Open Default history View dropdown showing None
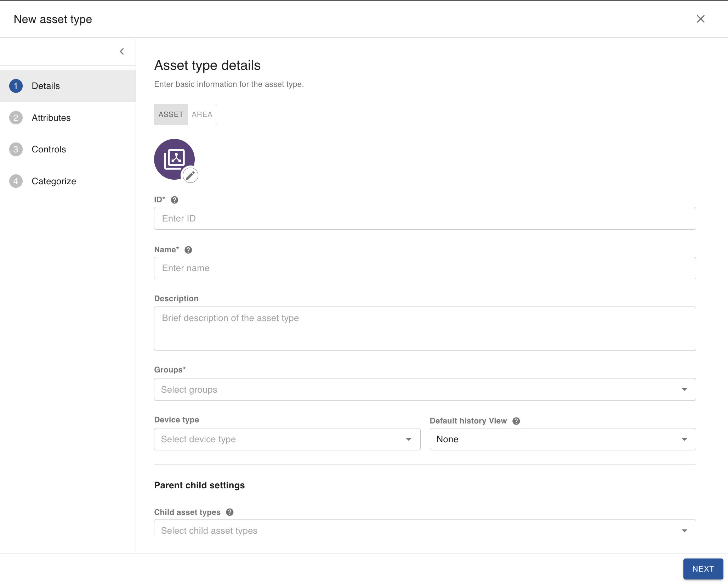Image resolution: width=728 pixels, height=584 pixels. pyautogui.click(x=562, y=439)
